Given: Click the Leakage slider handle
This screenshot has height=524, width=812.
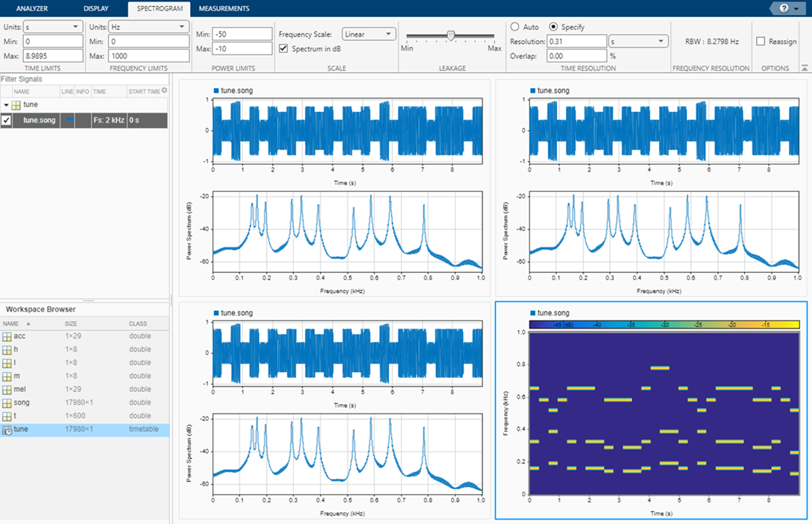Looking at the screenshot, I should pyautogui.click(x=451, y=35).
